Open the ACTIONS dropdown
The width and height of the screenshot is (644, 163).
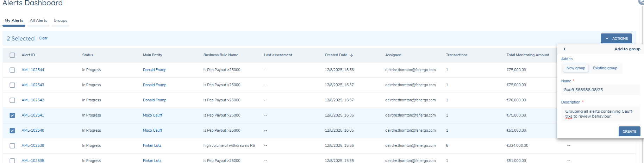[616, 38]
